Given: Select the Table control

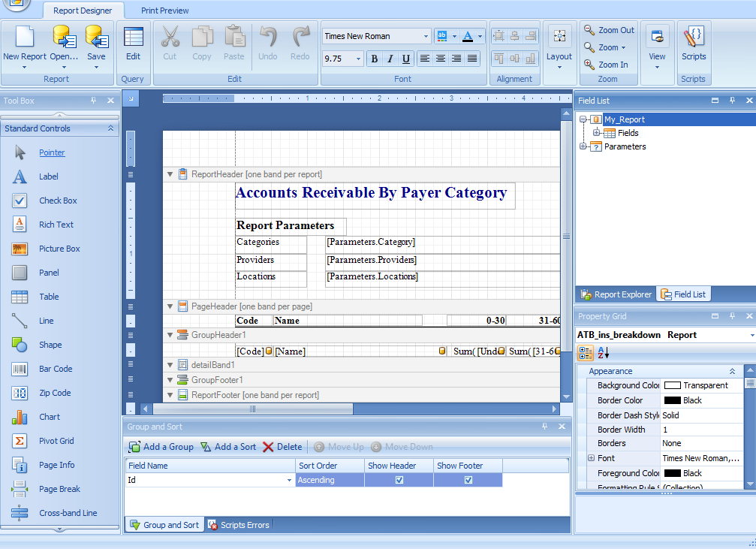Looking at the screenshot, I should (49, 297).
